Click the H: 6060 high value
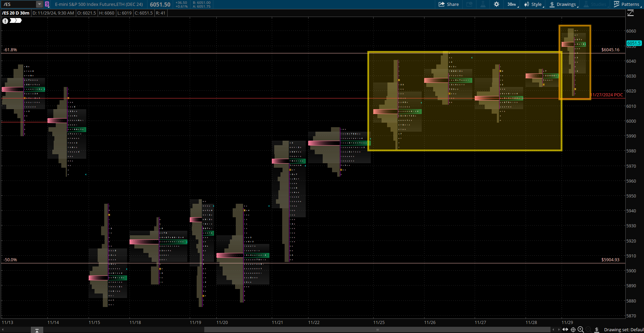The image size is (644, 333). pyautogui.click(x=107, y=13)
